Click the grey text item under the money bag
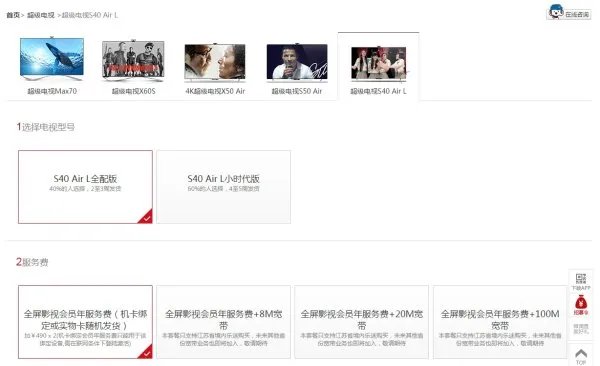Image resolution: width=600 pixels, height=366 pixels. (581, 328)
